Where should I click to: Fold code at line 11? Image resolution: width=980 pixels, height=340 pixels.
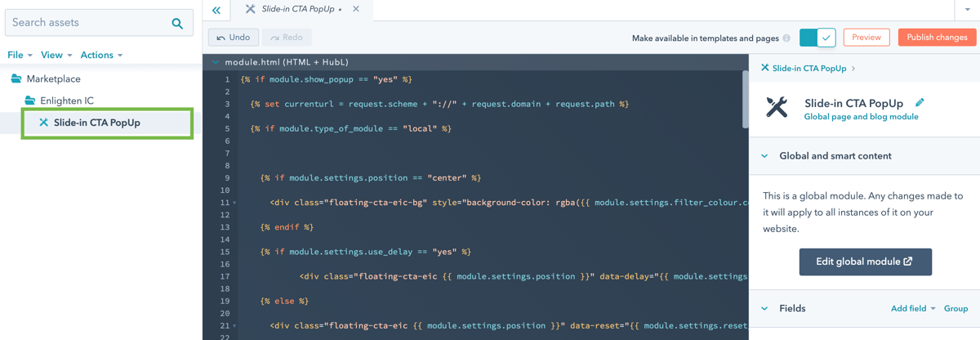pyautogui.click(x=234, y=203)
